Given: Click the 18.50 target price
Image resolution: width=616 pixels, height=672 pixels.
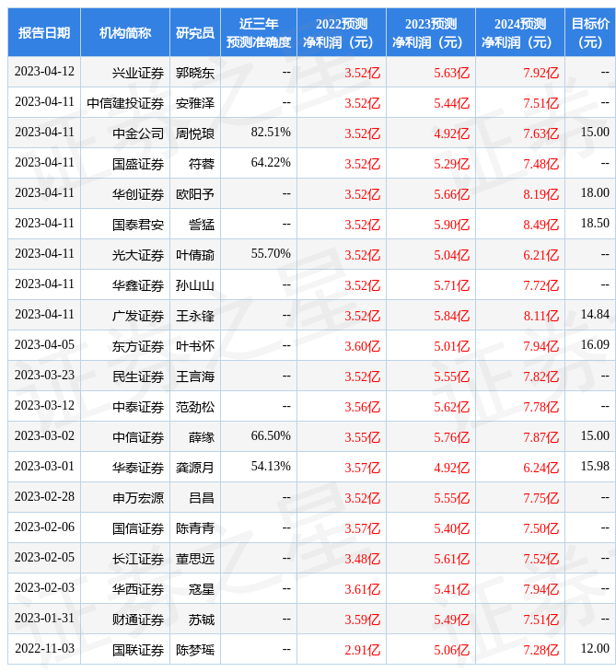Looking at the screenshot, I should point(595,224).
